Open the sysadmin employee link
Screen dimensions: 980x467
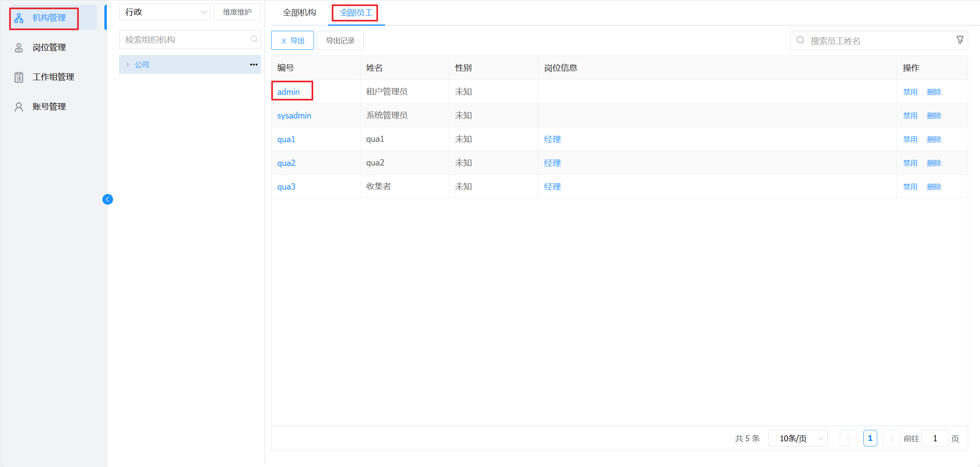click(294, 115)
